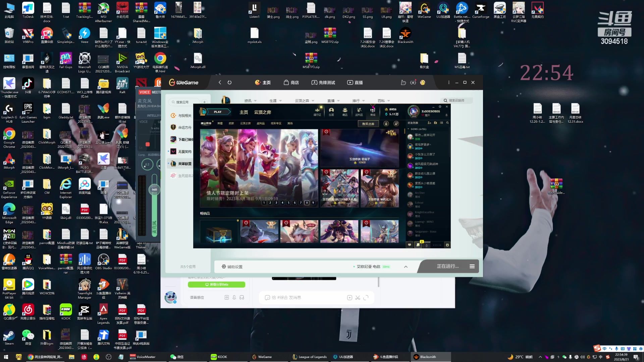Click gifting center icon beside 购买点券
The image size is (644, 362).
point(386,124)
